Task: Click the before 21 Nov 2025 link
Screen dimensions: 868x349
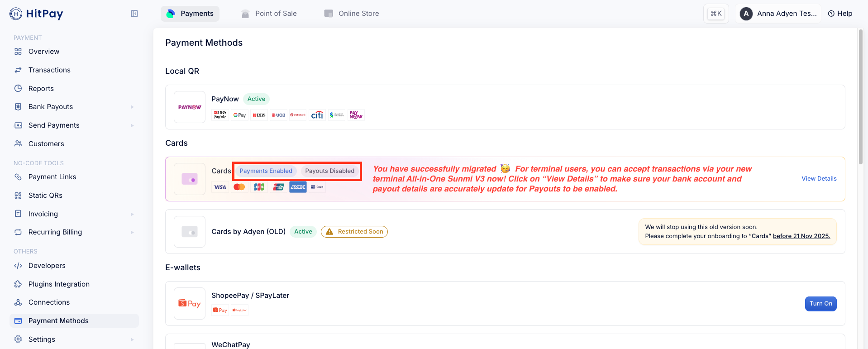Action: (x=801, y=236)
